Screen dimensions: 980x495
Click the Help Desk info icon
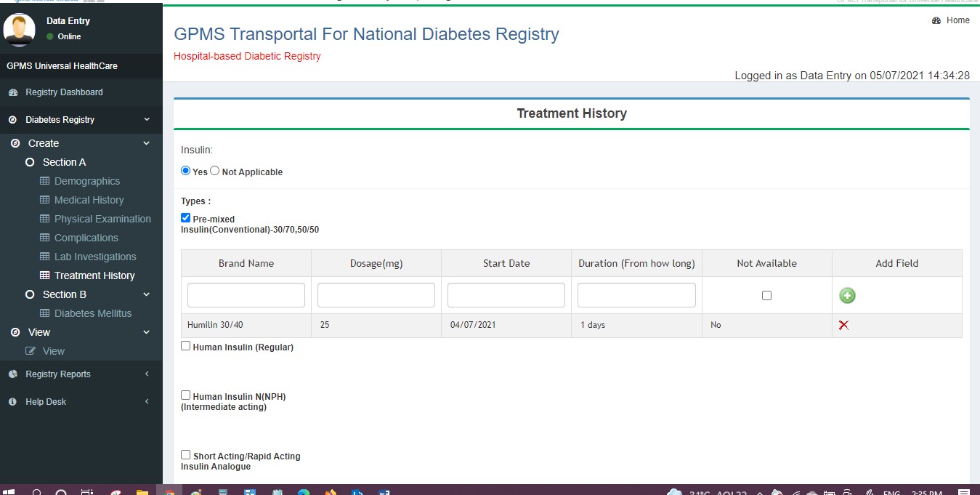point(12,402)
